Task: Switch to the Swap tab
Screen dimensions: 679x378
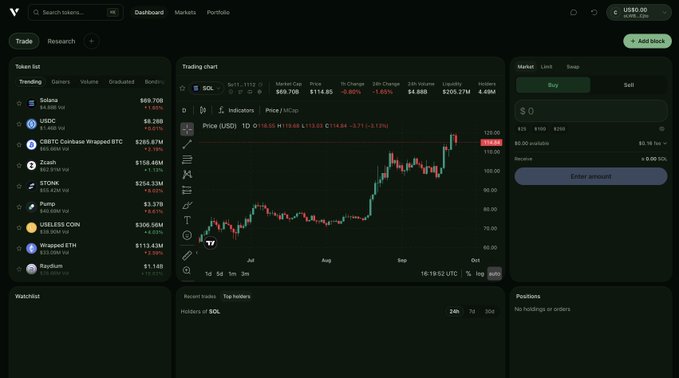Action: tap(573, 67)
